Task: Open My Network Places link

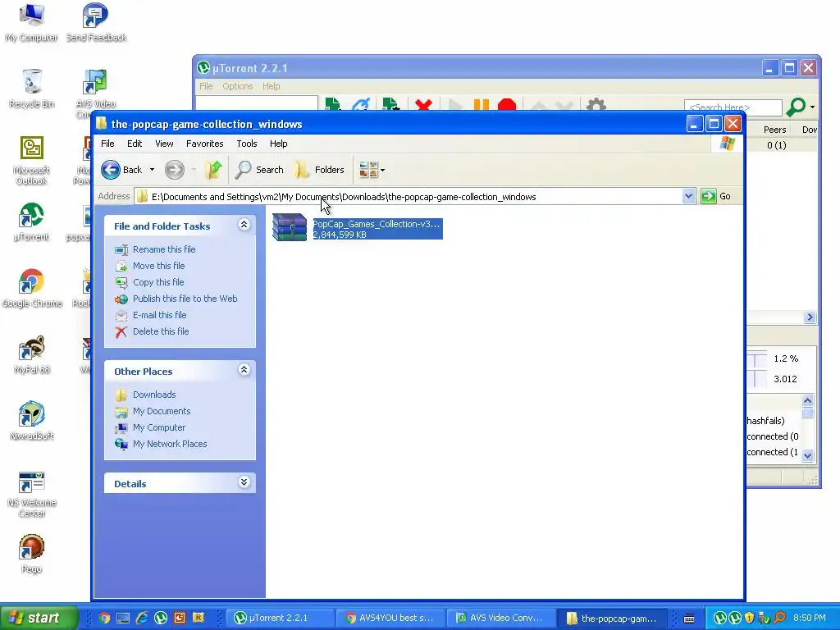Action: [170, 444]
